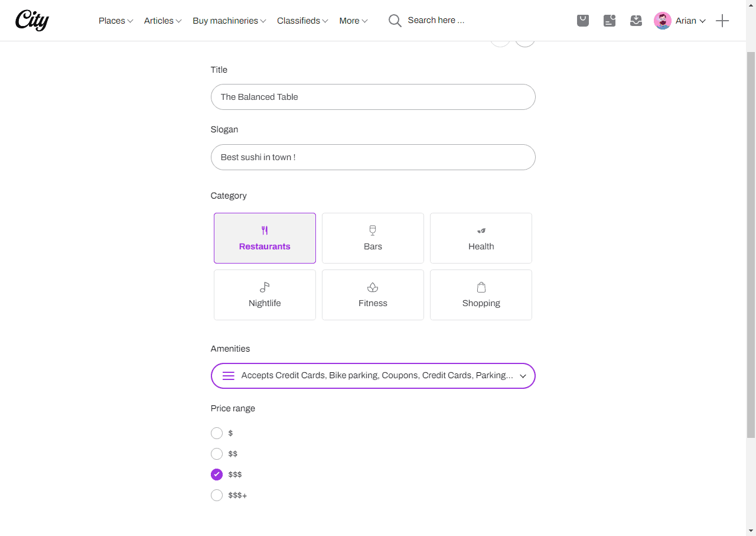Open the Articles menu
The width and height of the screenshot is (756, 536).
162,20
